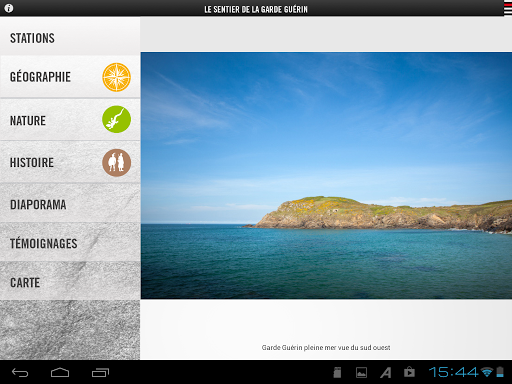Tap the shopping bag notification icon
512x384 pixels.
click(x=409, y=372)
